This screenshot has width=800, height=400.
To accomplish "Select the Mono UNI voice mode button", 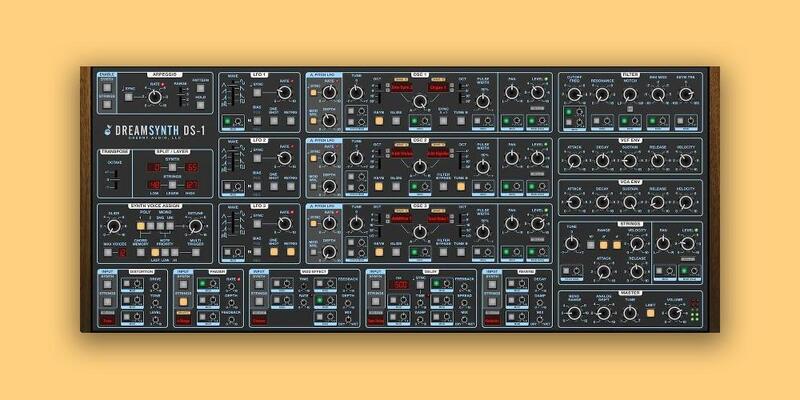I will point(168,226).
